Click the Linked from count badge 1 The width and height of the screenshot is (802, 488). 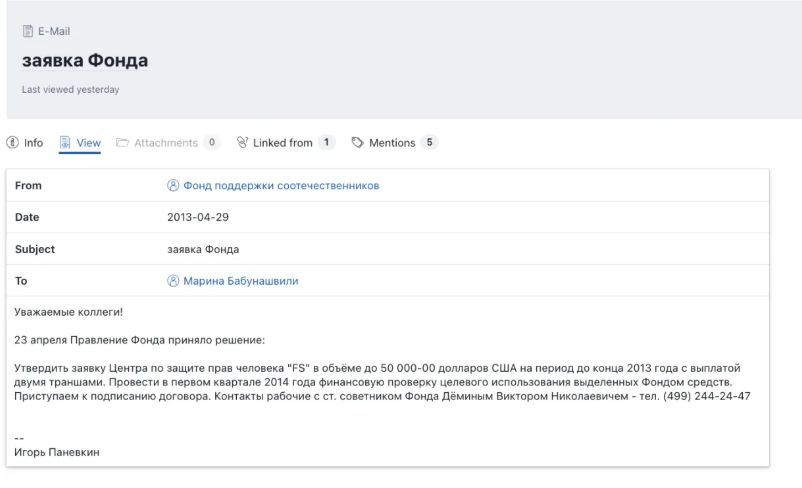[x=326, y=142]
